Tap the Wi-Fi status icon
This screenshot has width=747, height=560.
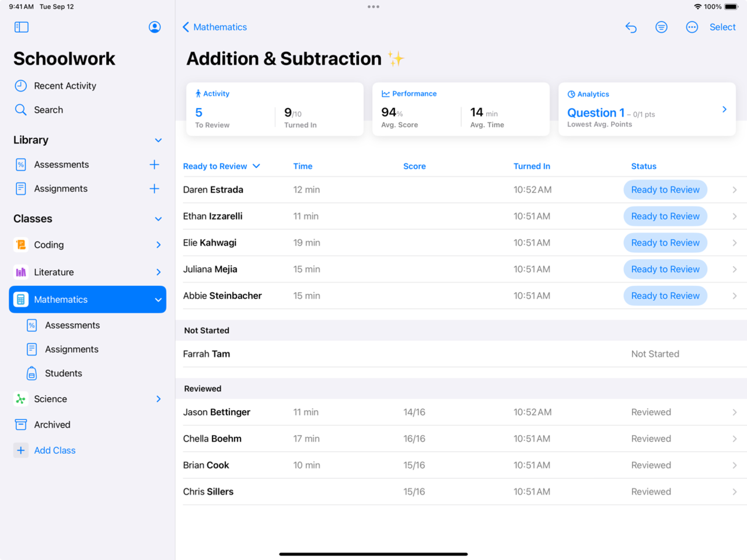point(697,6)
